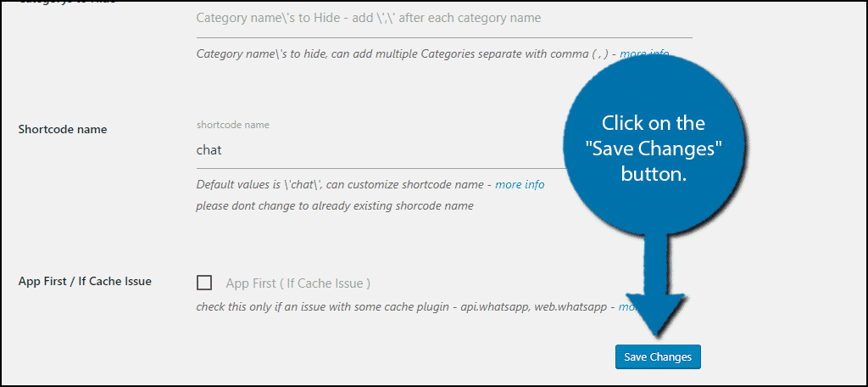Click the cut-off Category's to Hide heading

68,3
